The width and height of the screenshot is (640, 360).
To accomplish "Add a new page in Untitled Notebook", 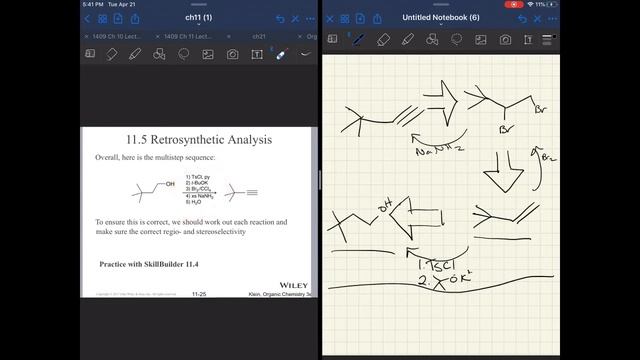I will tap(360, 19).
